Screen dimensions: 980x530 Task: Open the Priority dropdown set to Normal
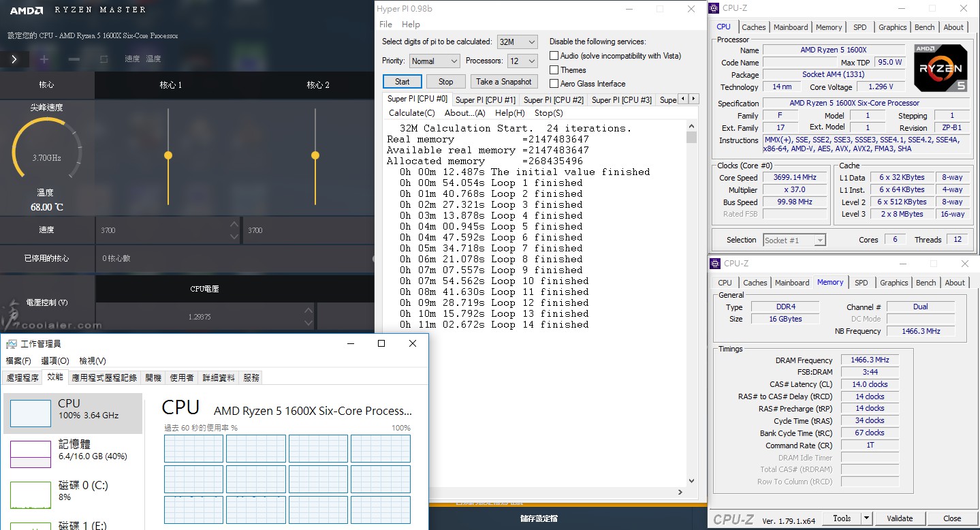pos(434,61)
